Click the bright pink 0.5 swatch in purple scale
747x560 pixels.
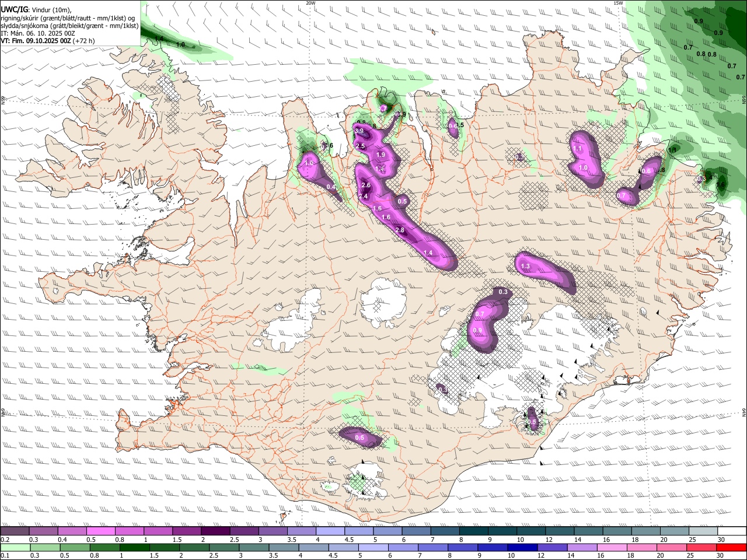(100, 531)
